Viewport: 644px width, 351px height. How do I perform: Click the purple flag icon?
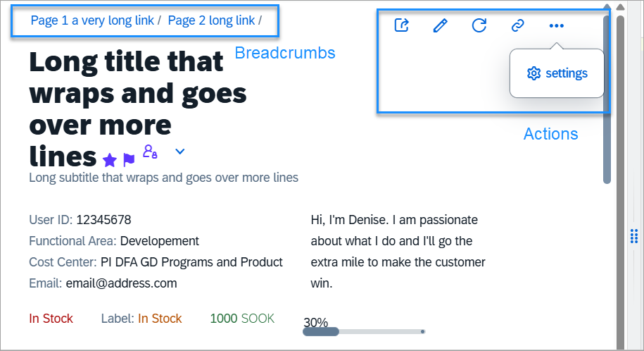click(x=129, y=160)
